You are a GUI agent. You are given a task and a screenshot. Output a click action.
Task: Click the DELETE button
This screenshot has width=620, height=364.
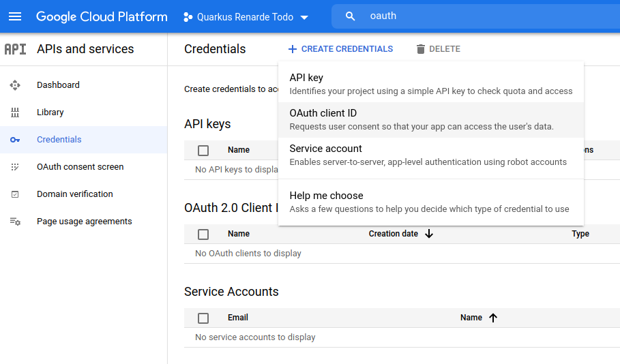pyautogui.click(x=438, y=49)
